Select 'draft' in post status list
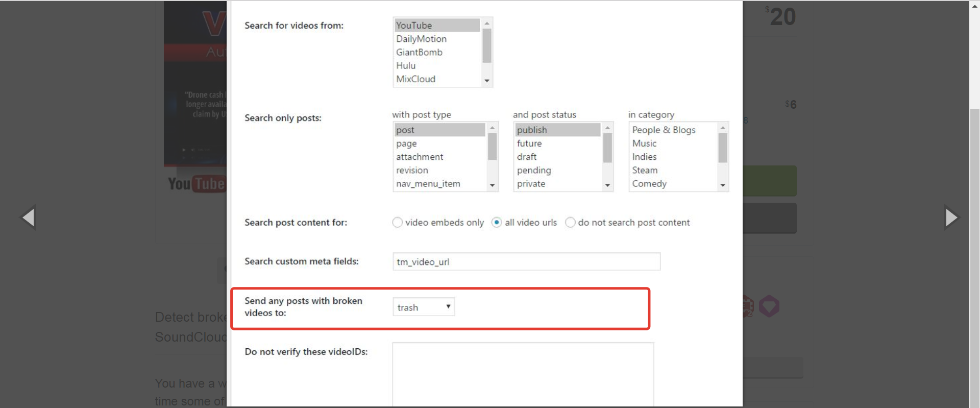This screenshot has width=980, height=408. tap(527, 157)
